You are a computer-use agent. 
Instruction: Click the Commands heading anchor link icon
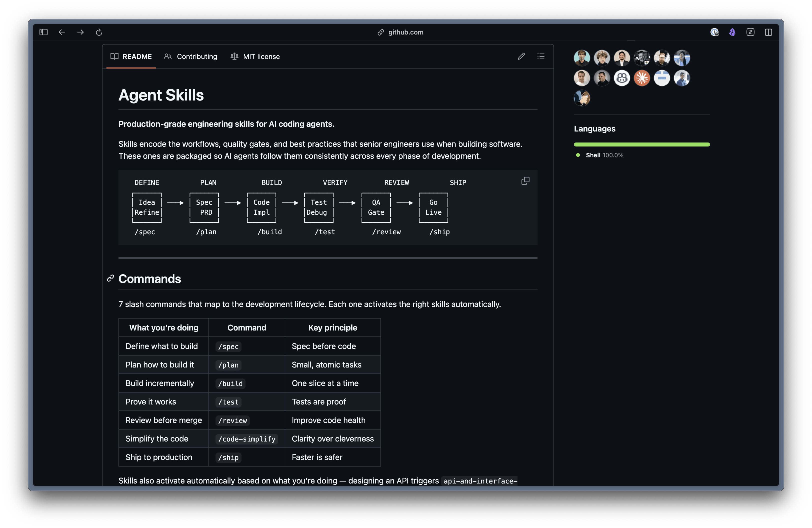coord(110,278)
